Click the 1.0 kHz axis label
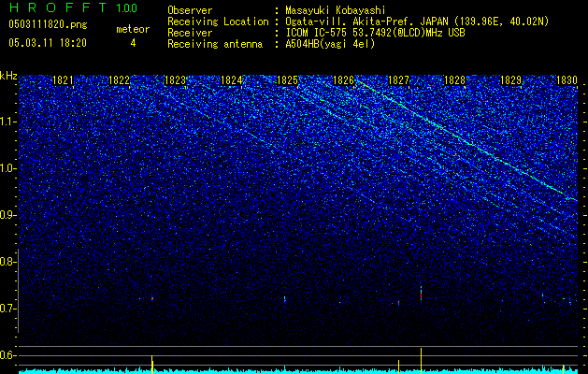588x374 pixels. (x=8, y=168)
